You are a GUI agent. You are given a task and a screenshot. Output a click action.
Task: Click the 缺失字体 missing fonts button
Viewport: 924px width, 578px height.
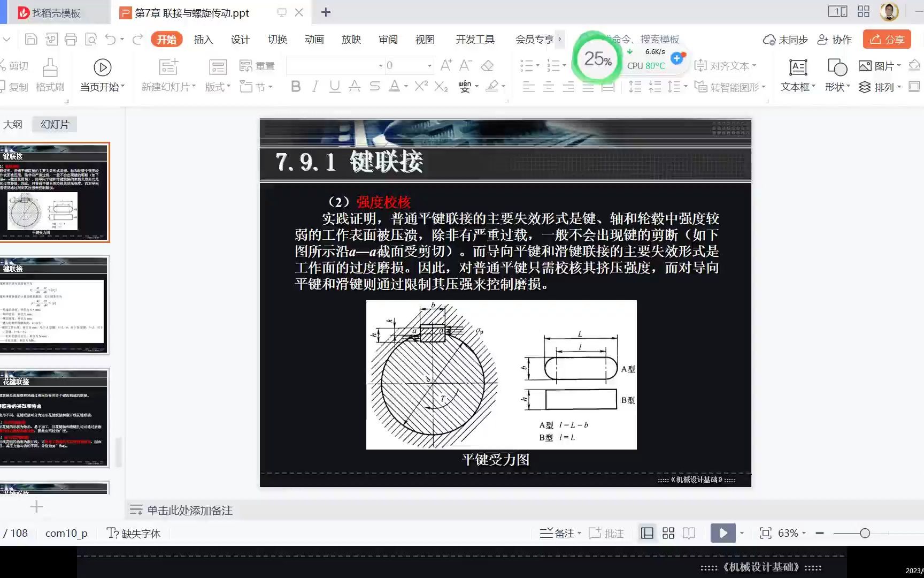(x=134, y=533)
